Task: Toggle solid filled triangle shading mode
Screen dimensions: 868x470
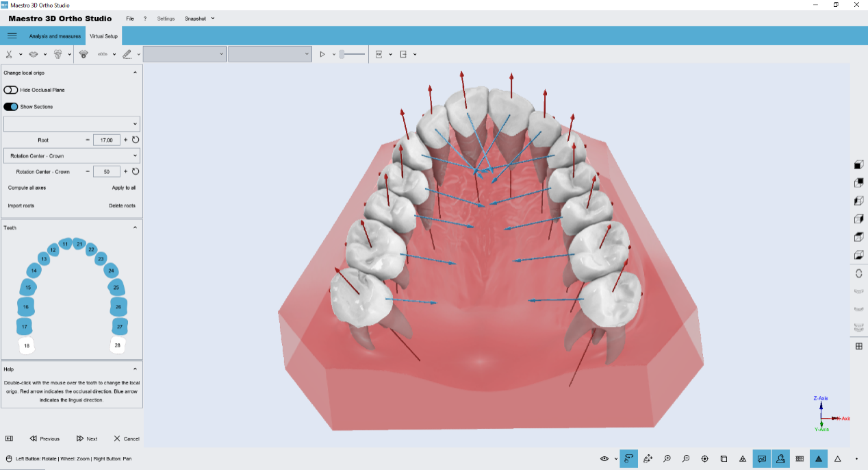Action: pos(818,458)
